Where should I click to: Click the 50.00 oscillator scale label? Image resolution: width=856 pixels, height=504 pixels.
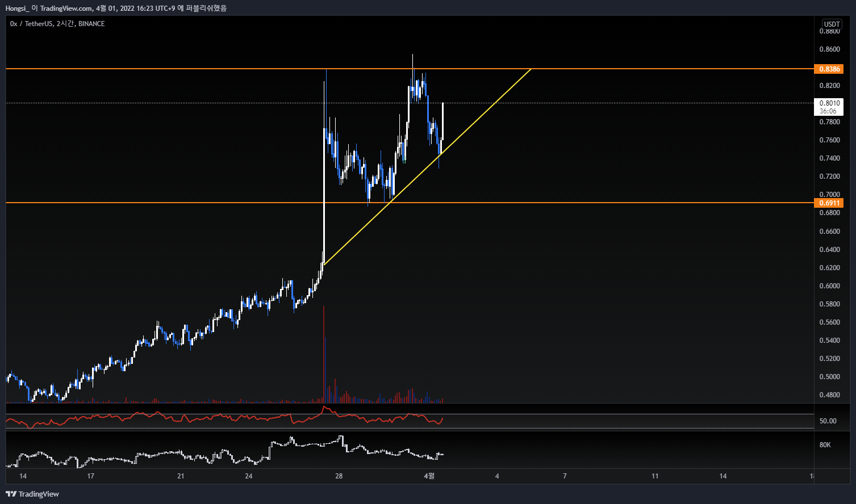[x=828, y=421]
